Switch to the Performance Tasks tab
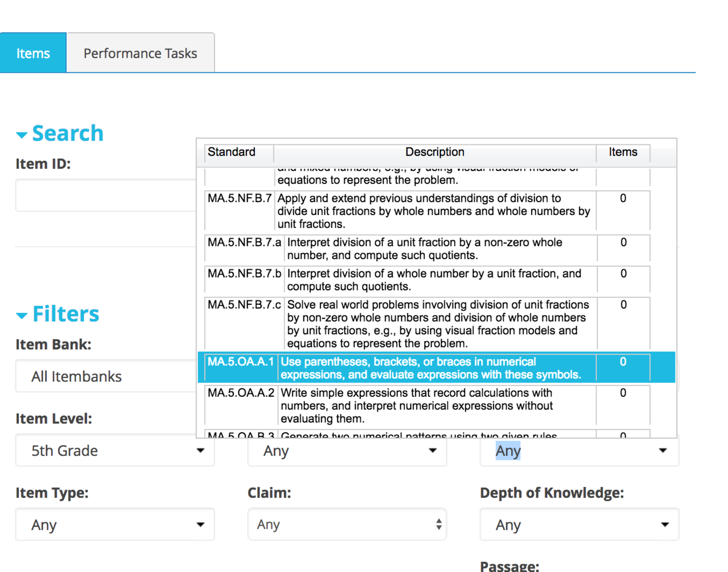 pyautogui.click(x=140, y=53)
